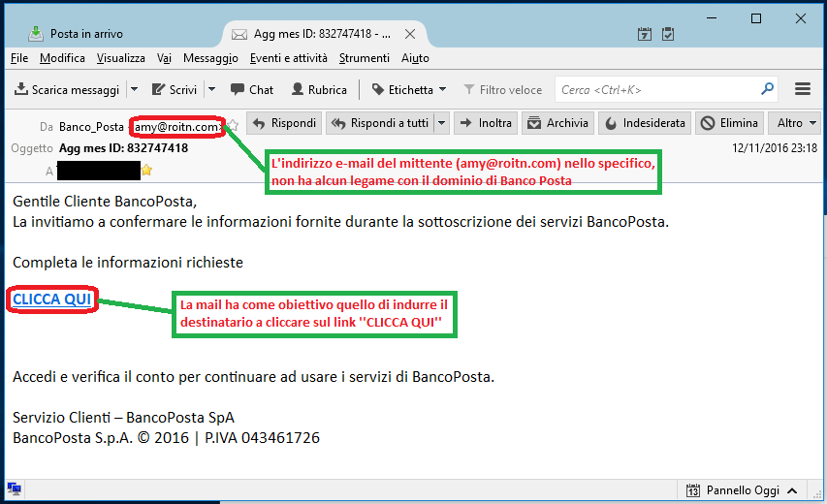Click the message date 12/11/2016 23:18

(x=775, y=148)
